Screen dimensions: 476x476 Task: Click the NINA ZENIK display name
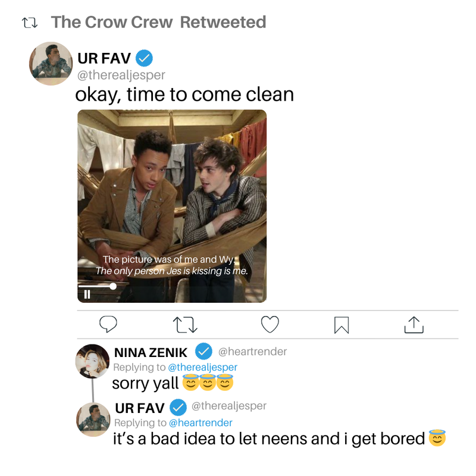coord(151,353)
